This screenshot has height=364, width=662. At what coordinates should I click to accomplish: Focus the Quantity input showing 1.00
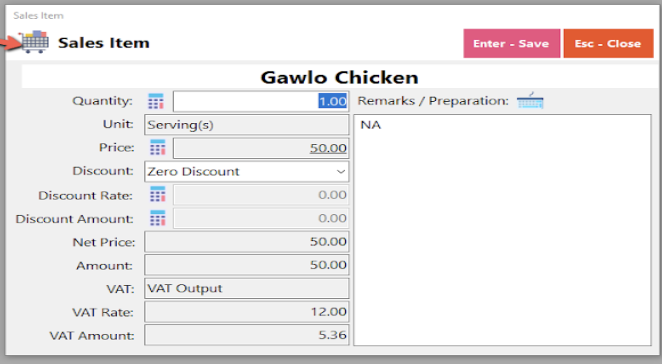tap(261, 101)
